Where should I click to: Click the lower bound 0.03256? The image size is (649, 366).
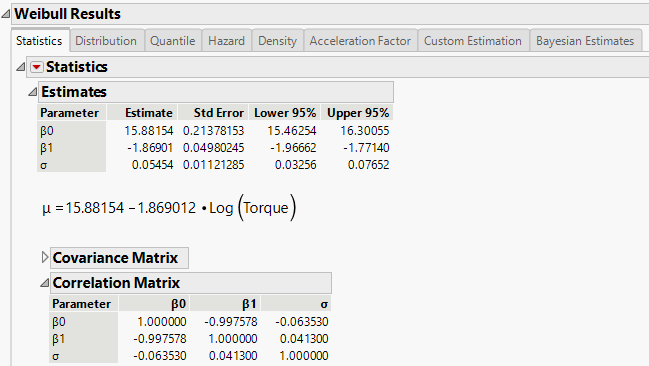[296, 165]
